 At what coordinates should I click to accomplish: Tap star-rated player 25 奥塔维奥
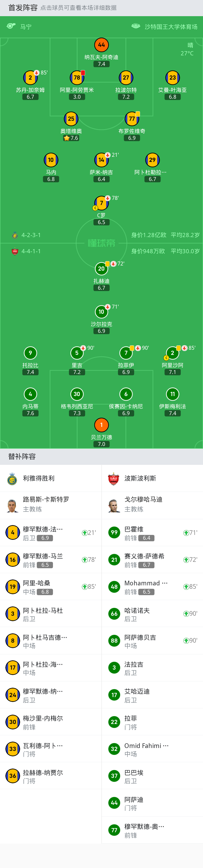point(71,119)
